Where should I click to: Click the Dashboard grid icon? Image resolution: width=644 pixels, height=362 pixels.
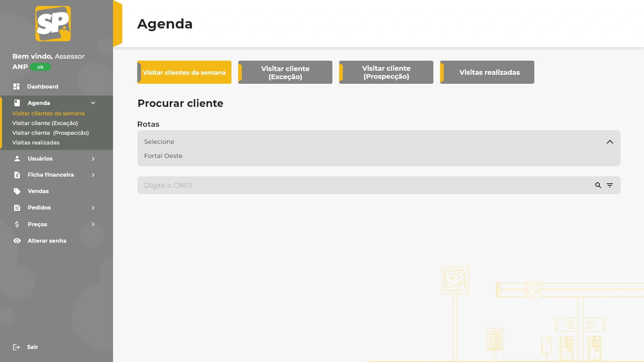tap(16, 86)
